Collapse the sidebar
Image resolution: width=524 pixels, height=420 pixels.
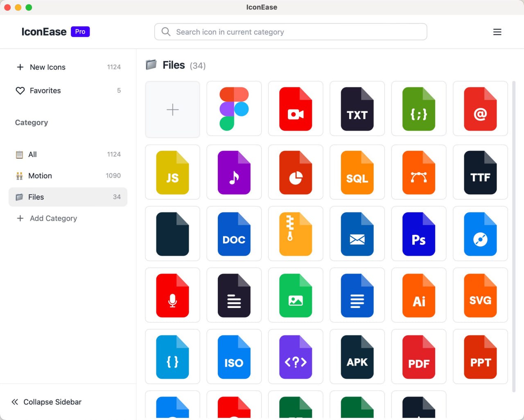[47, 402]
